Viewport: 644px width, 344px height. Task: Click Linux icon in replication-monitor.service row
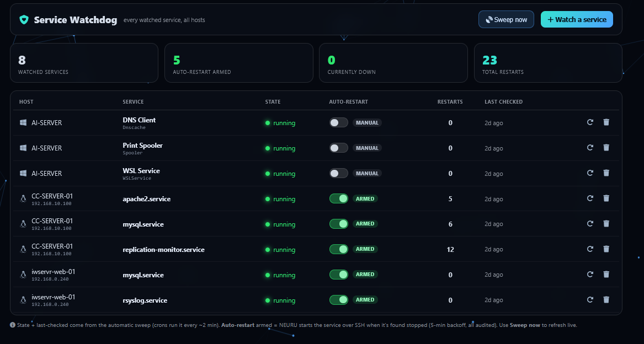[23, 250]
